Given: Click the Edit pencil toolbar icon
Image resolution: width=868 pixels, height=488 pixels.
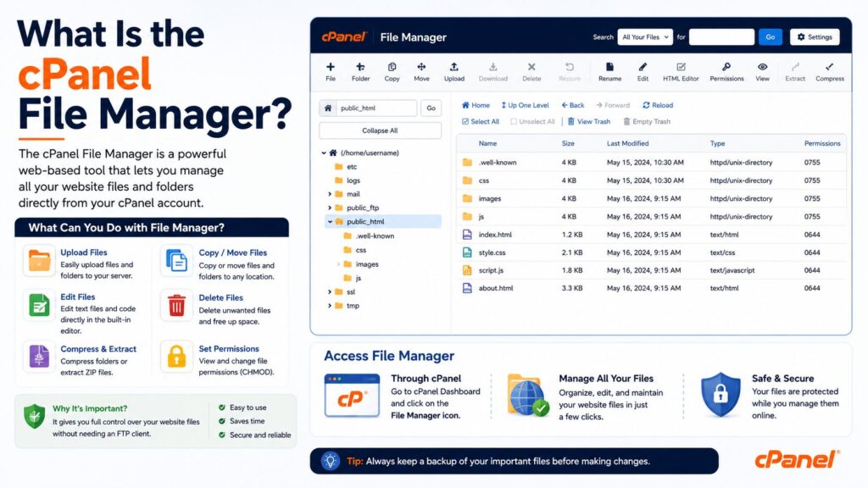Looking at the screenshot, I should pyautogui.click(x=643, y=67).
